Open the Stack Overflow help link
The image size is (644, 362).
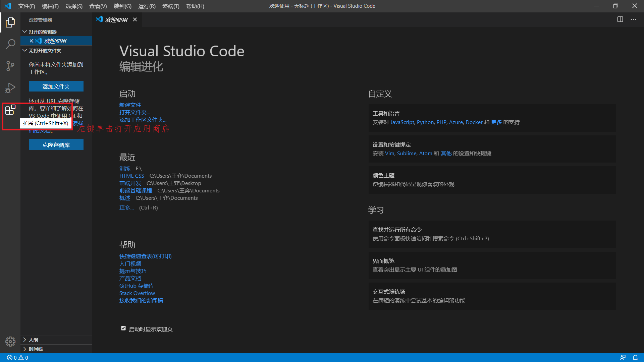click(137, 293)
